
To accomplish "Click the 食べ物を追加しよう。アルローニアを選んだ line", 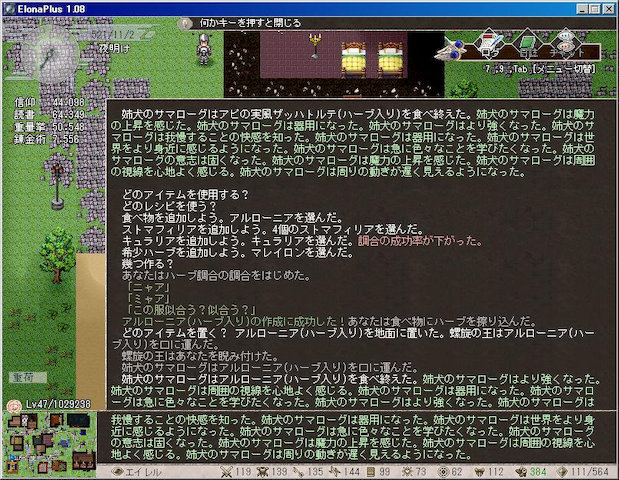I will (x=233, y=218).
